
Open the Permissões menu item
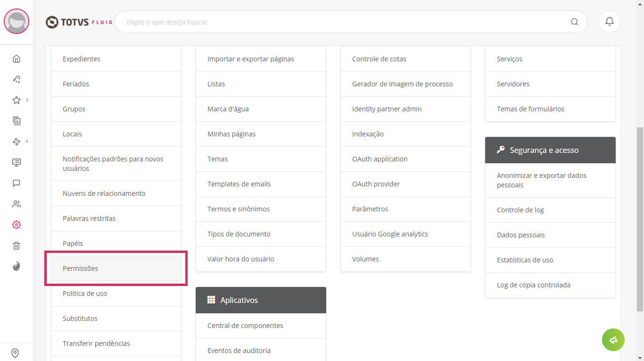[116, 269]
